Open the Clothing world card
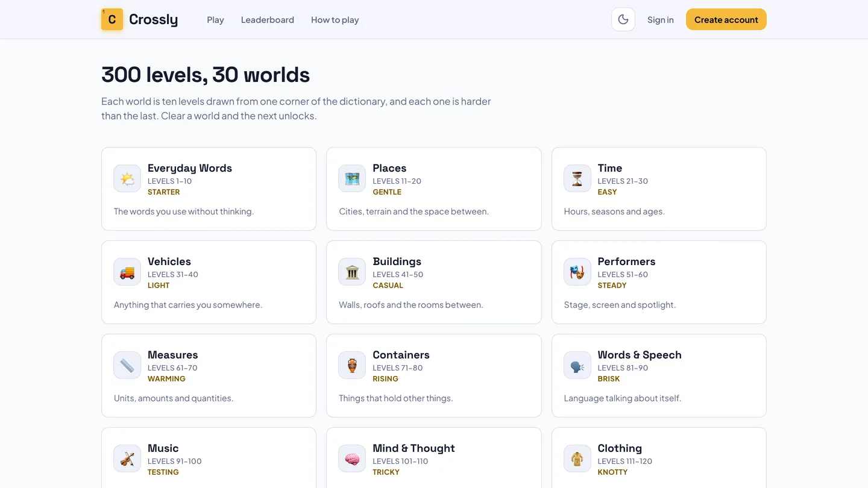Viewport: 868px width, 488px height. [659, 458]
